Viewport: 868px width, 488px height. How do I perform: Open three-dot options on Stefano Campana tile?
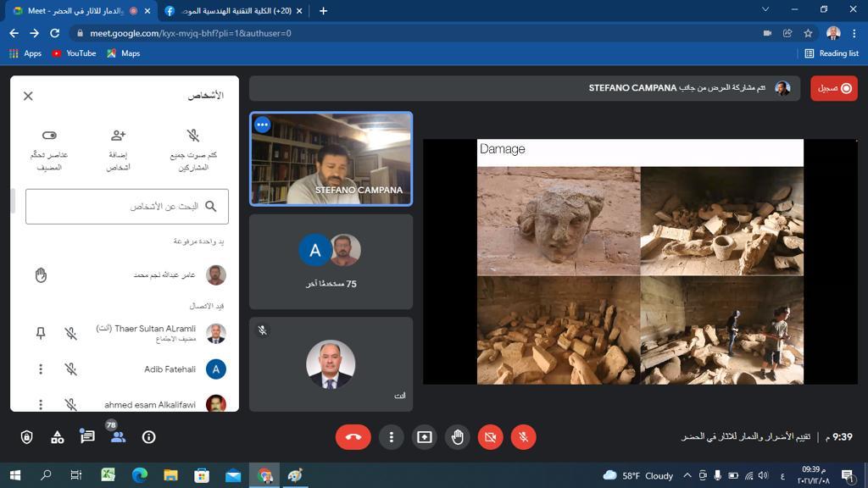262,125
